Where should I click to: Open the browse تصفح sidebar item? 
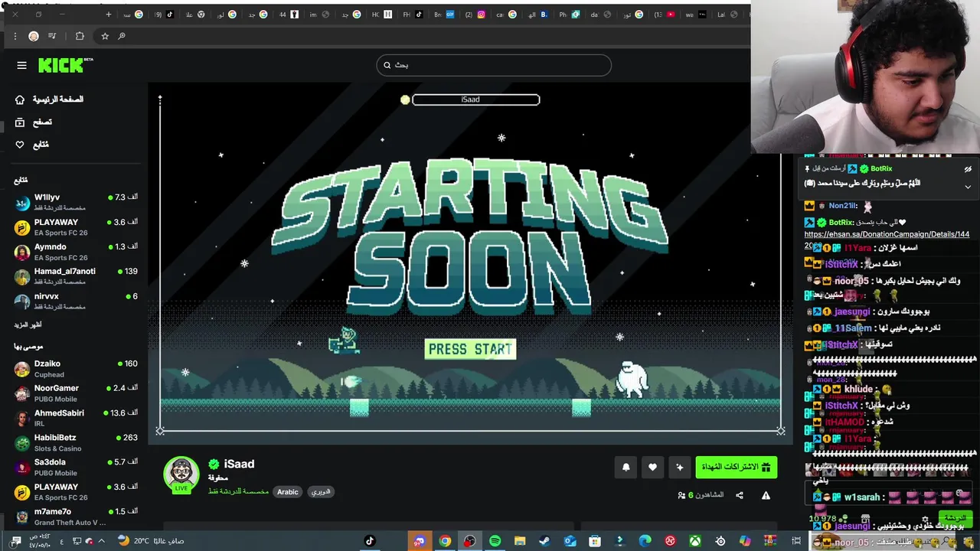(x=34, y=122)
